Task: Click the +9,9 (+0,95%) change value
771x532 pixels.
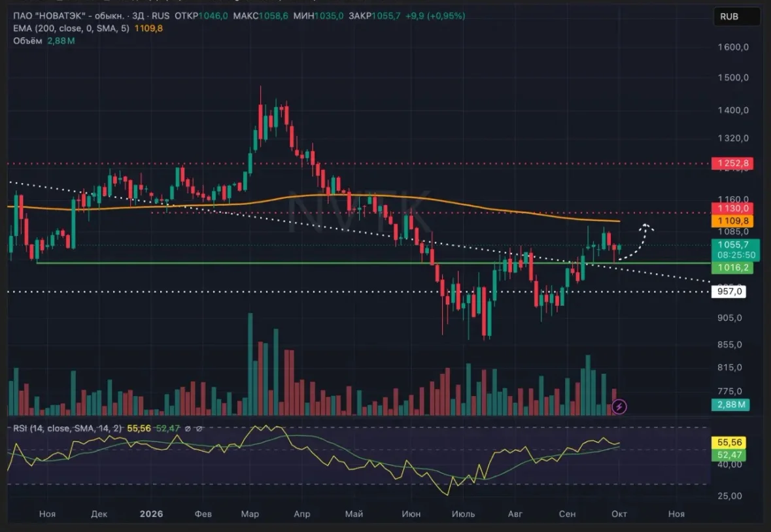Action: 435,16
